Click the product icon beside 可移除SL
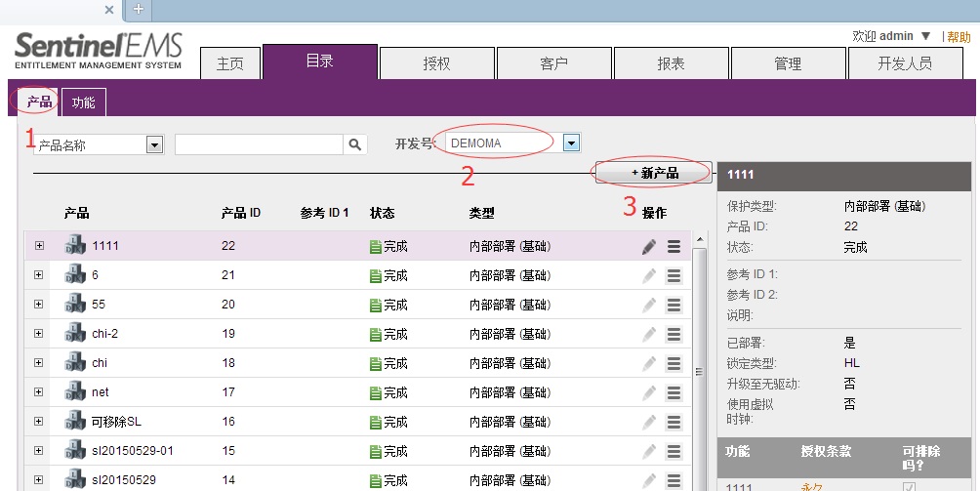The width and height of the screenshot is (980, 491). (x=75, y=422)
